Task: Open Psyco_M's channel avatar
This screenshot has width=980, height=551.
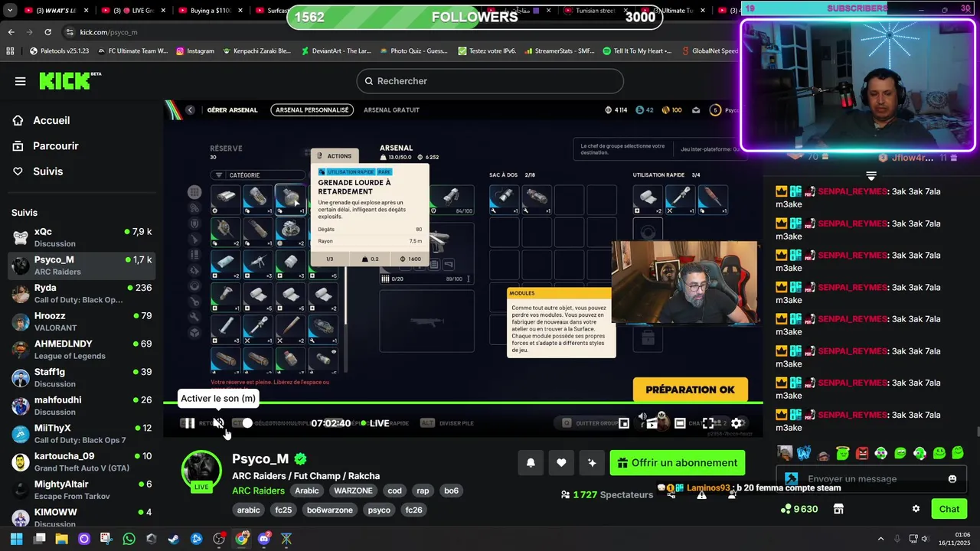Action: pos(201,469)
